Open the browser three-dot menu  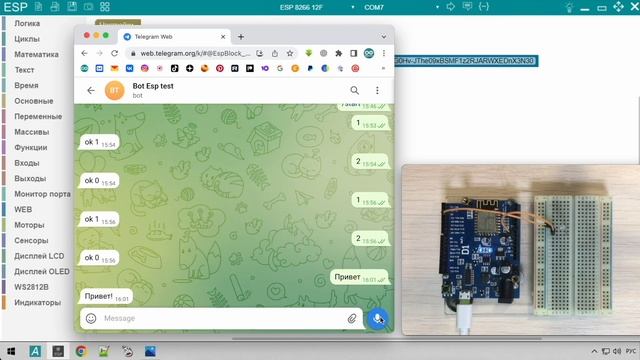pyautogui.click(x=384, y=53)
